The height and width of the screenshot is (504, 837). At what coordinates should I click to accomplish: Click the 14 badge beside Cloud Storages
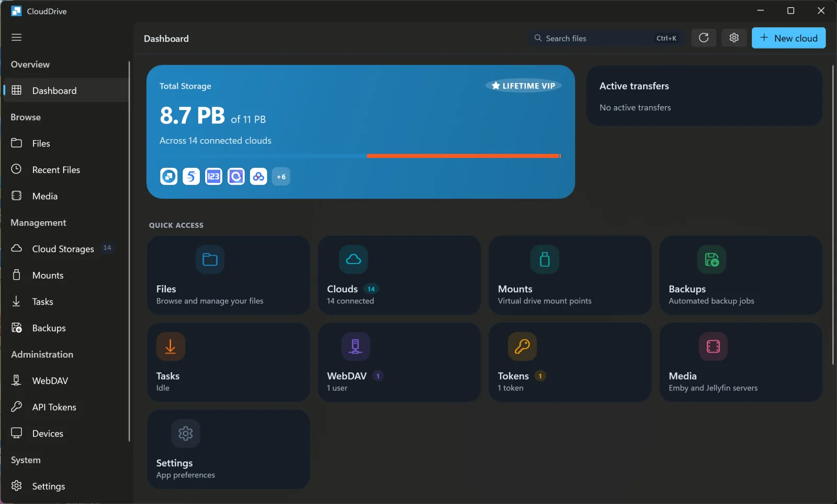(107, 248)
